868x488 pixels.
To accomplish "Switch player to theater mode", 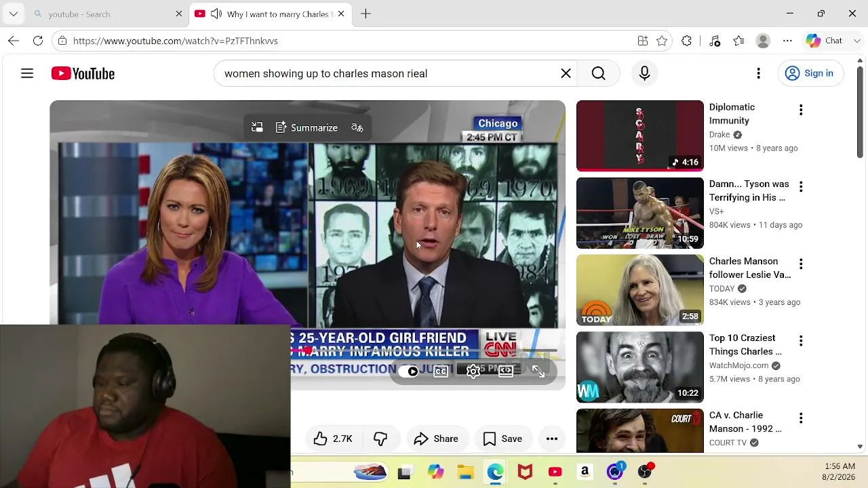I will click(506, 371).
